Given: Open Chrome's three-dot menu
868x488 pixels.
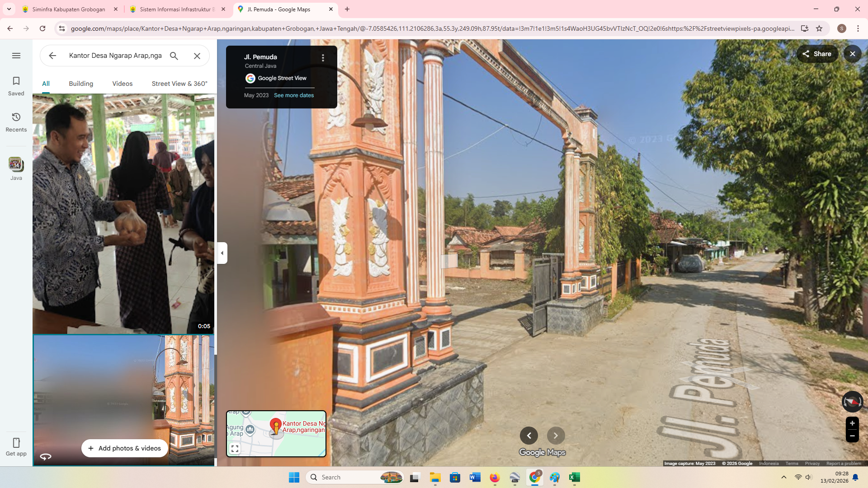Looking at the screenshot, I should 858,28.
